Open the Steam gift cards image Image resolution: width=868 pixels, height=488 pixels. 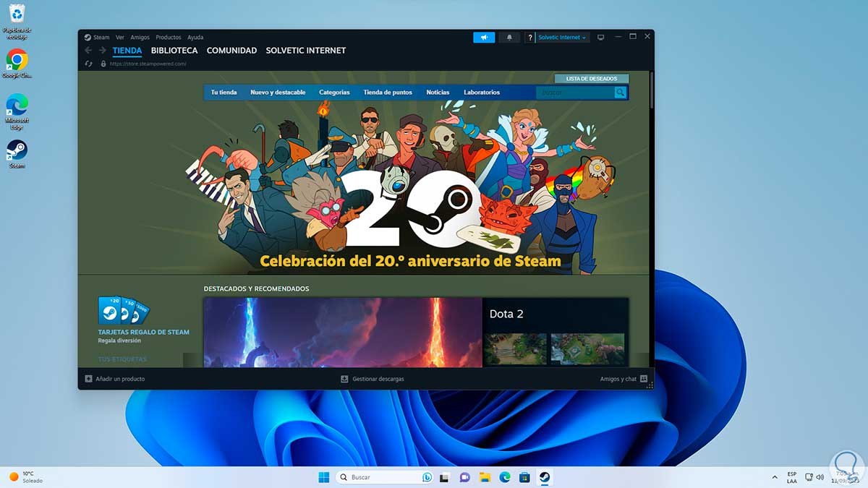pyautogui.click(x=122, y=310)
